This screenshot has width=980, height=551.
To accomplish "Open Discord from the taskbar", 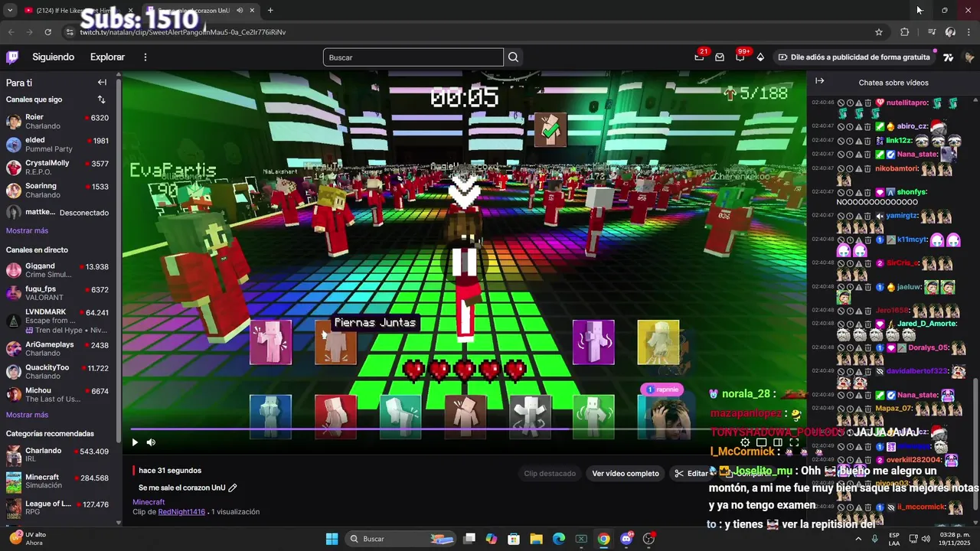I will [x=627, y=539].
